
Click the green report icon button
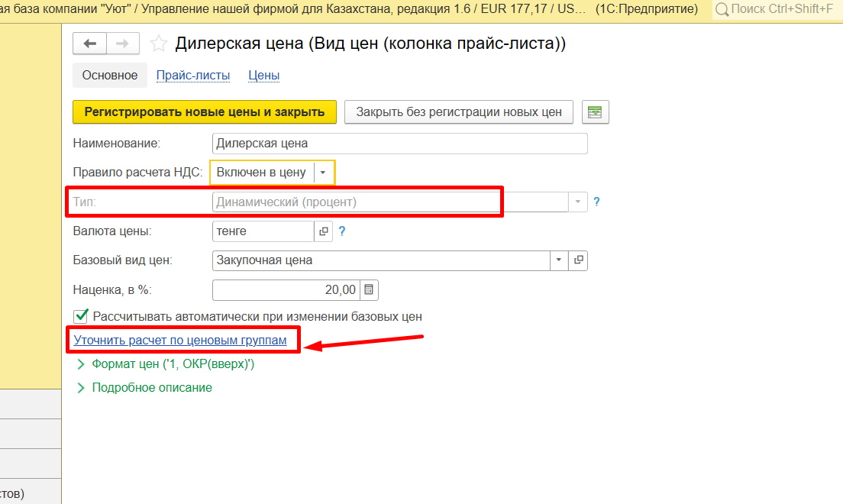coord(595,112)
